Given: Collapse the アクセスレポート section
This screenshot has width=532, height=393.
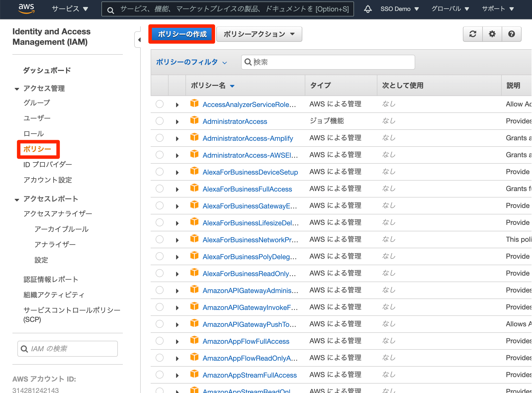Looking at the screenshot, I should click(17, 199).
